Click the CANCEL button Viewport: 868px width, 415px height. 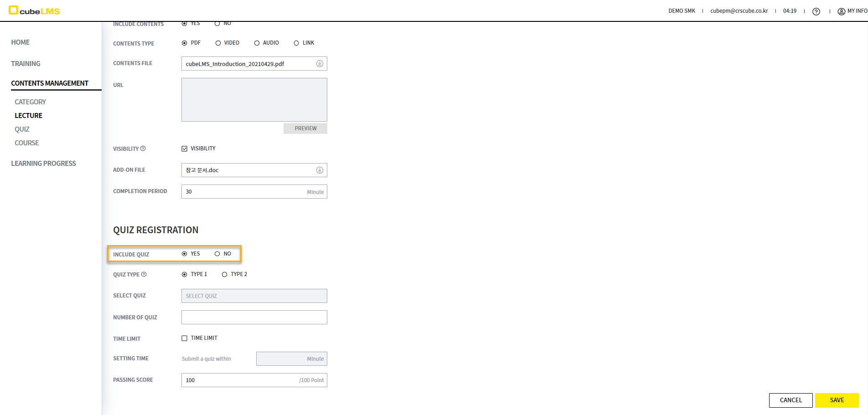790,400
